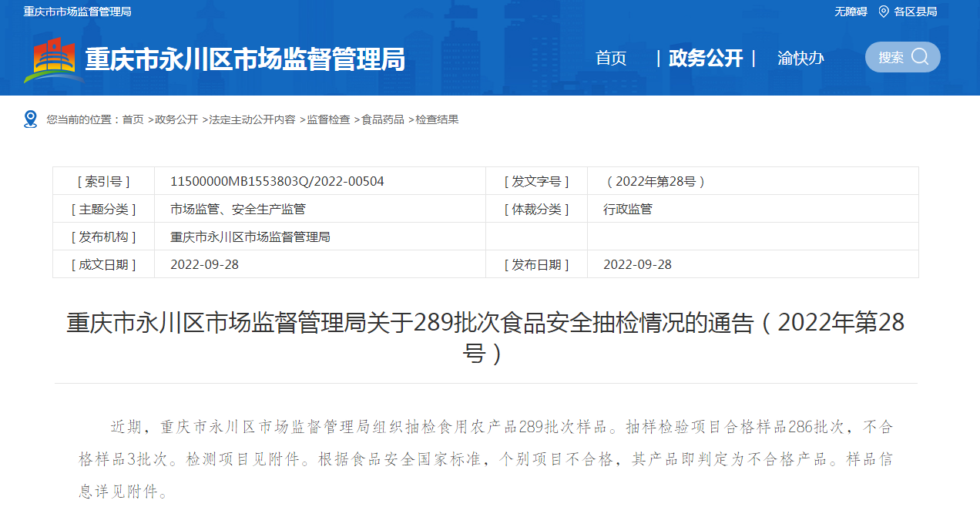Go to 食品药品 in the breadcrumb
This screenshot has width=980, height=507.
click(x=383, y=119)
